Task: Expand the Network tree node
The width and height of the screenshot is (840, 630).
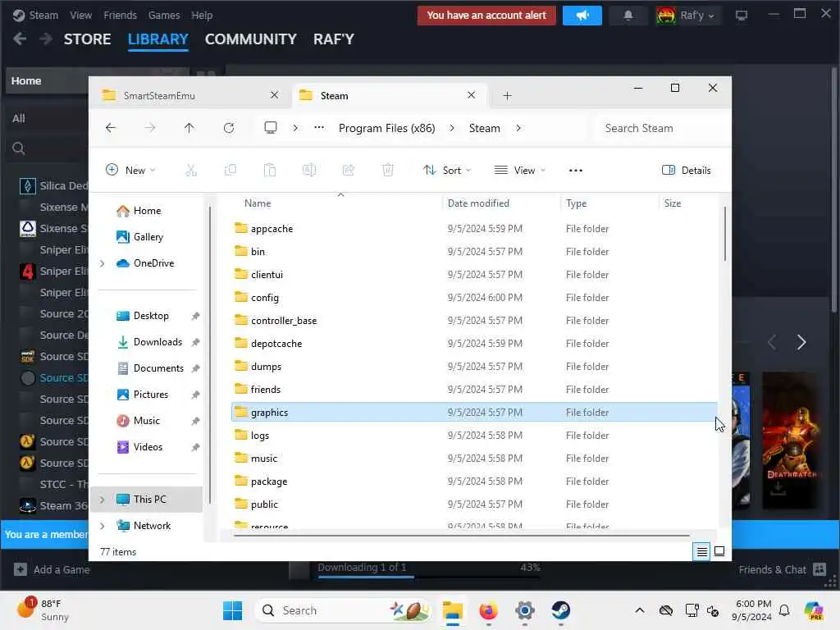Action: [103, 526]
